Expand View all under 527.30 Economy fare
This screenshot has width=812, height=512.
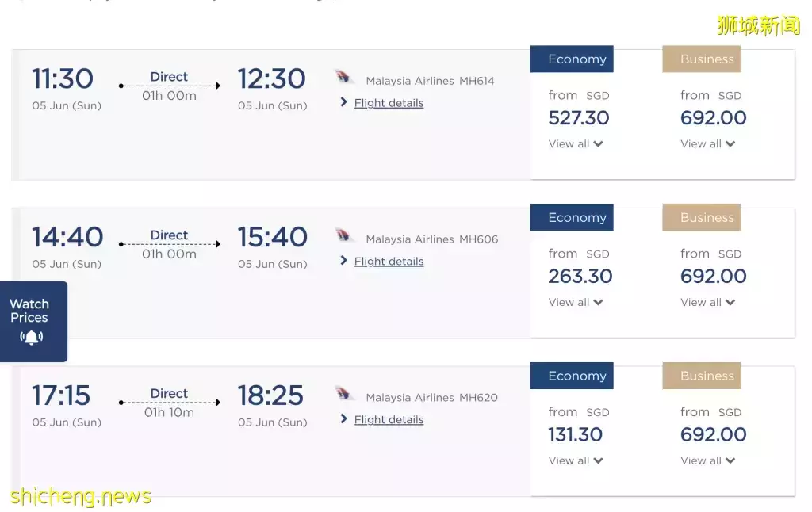point(576,144)
